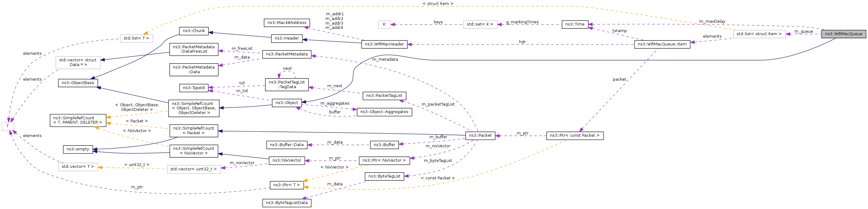Open SimpleRefCount< Object, ObjectBase, ObjectDeleter > node
The height and width of the screenshot is (209, 868).
tap(194, 108)
